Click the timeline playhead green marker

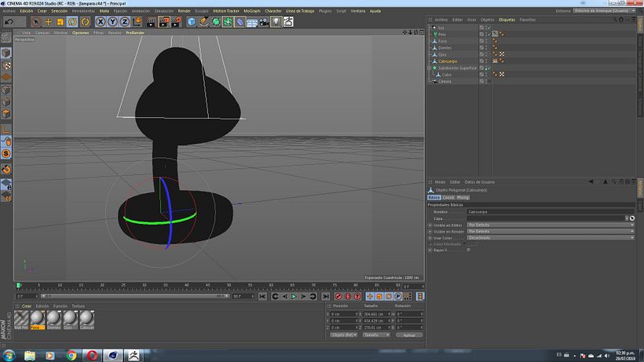(19, 285)
